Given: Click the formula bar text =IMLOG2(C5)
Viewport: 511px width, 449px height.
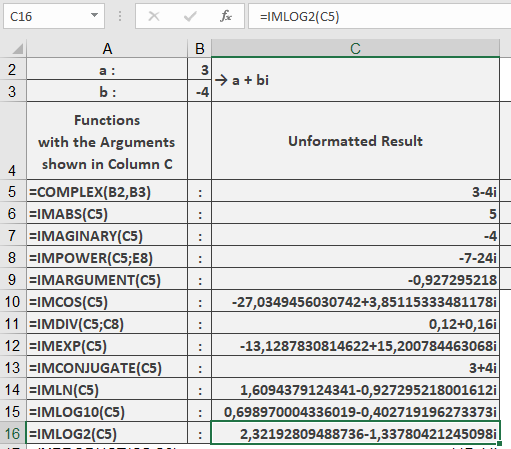Looking at the screenshot, I should point(299,16).
